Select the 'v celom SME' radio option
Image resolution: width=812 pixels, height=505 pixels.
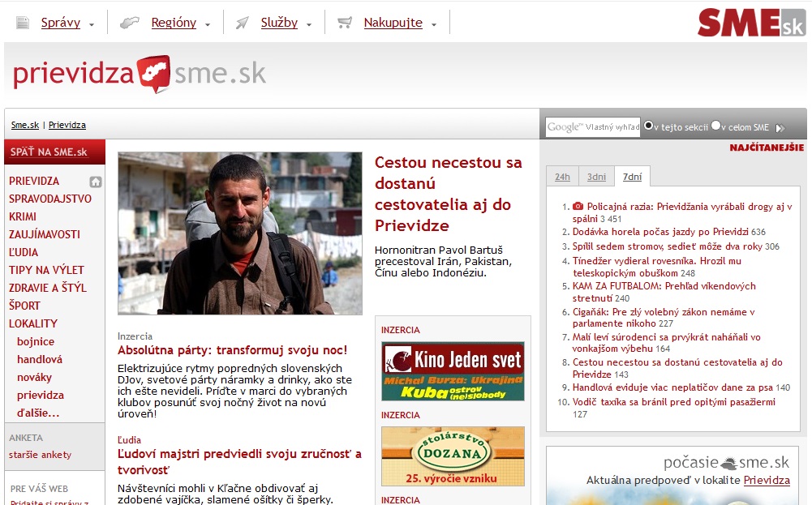tap(715, 126)
